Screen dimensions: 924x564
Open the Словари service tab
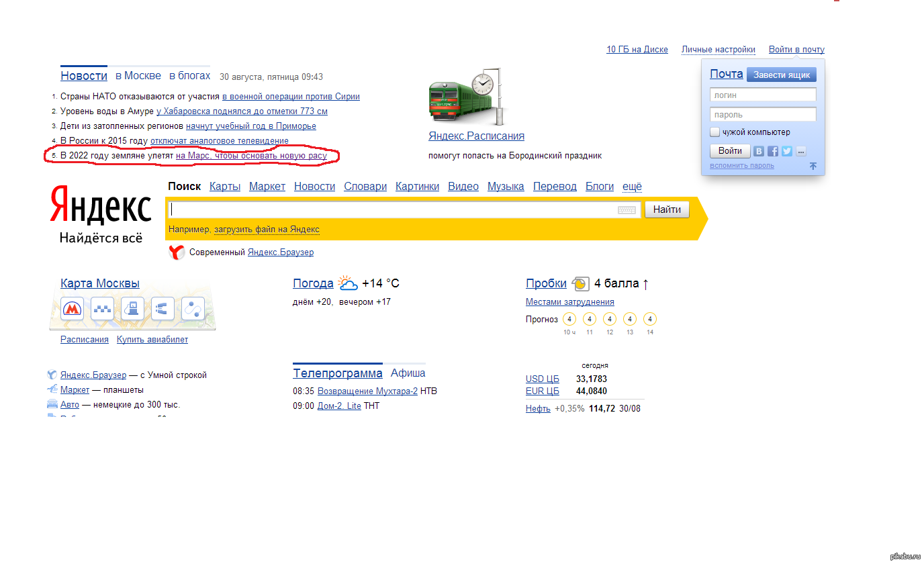tap(365, 187)
